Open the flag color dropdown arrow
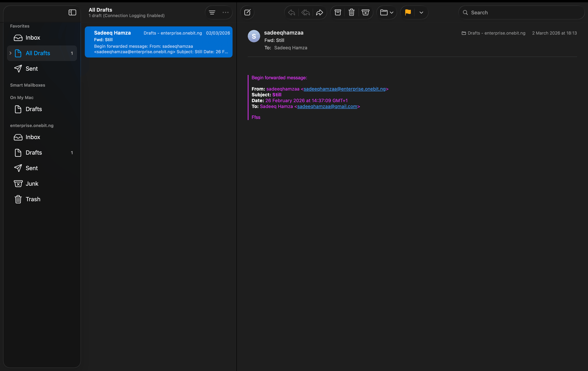Viewport: 588px width, 371px height. pos(421,12)
